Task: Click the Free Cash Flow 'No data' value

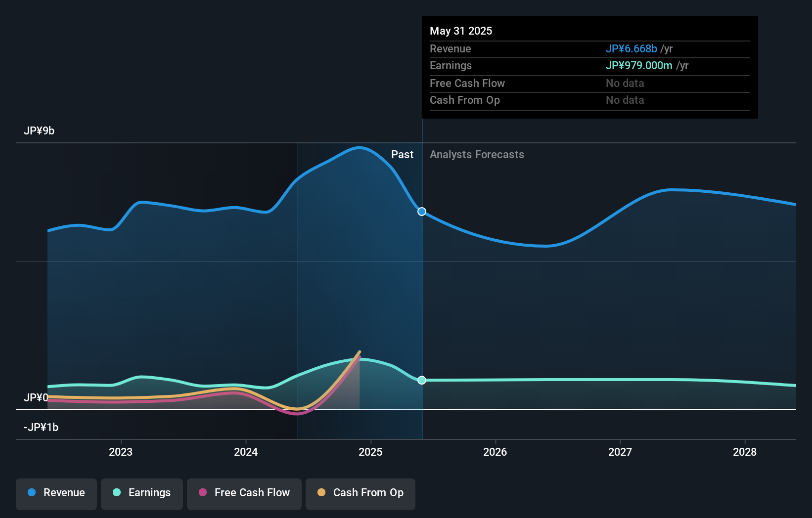Action: point(625,83)
